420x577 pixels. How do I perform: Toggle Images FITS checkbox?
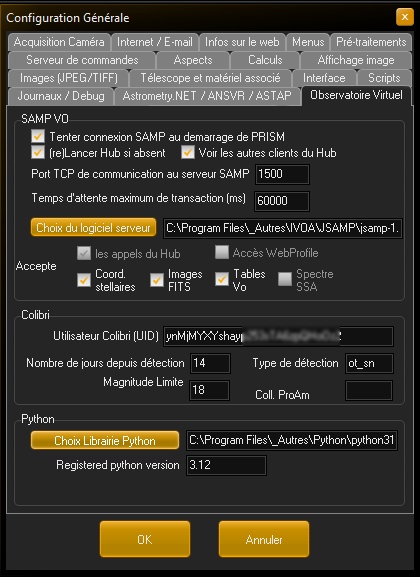pyautogui.click(x=157, y=280)
